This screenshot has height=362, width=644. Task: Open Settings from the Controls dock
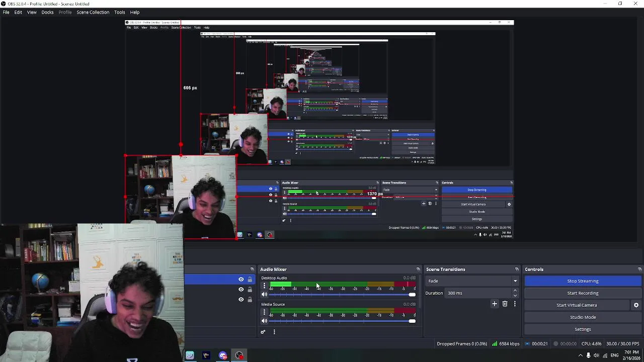[x=583, y=329]
